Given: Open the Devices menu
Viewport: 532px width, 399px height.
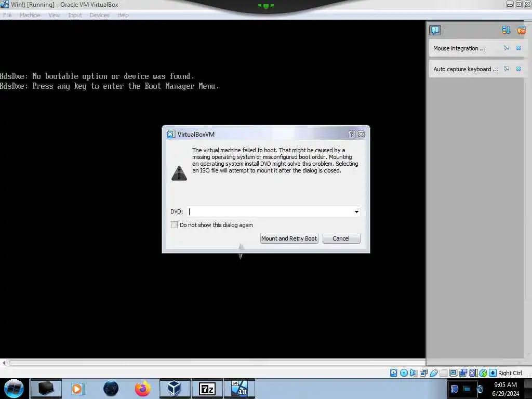Looking at the screenshot, I should tap(100, 15).
